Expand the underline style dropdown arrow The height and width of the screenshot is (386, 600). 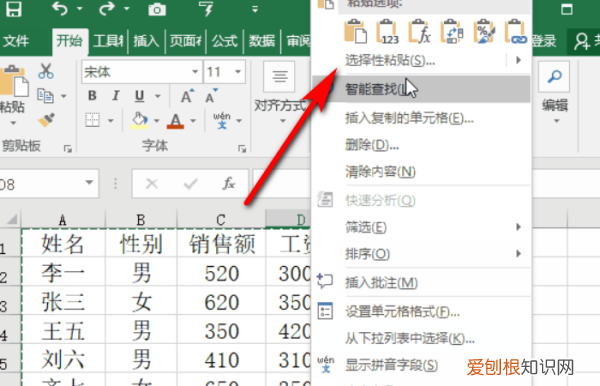pyautogui.click(x=157, y=96)
